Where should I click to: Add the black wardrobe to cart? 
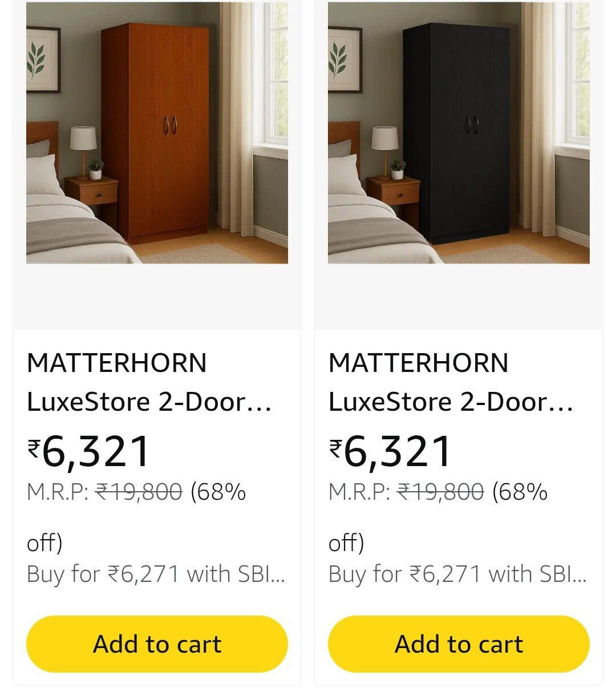[x=459, y=644]
